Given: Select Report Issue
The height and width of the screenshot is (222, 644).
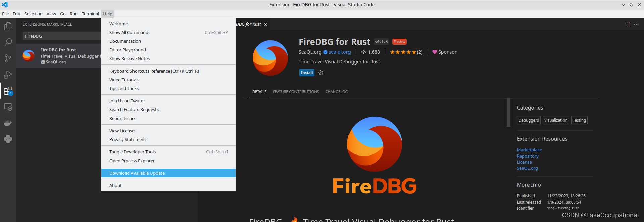Looking at the screenshot, I should click(x=168, y=118).
